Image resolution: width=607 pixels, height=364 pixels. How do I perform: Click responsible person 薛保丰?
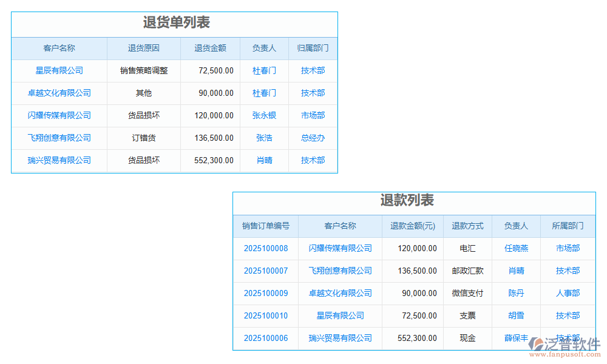tap(515, 338)
